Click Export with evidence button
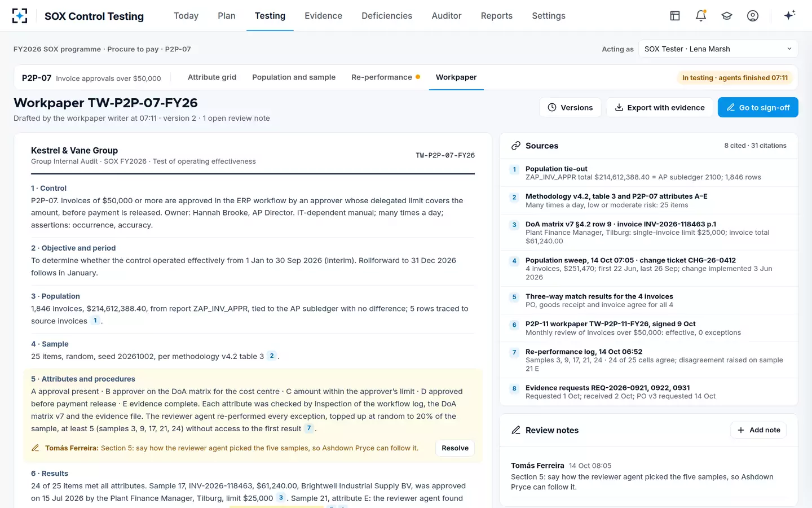This screenshot has height=508, width=812. click(659, 107)
